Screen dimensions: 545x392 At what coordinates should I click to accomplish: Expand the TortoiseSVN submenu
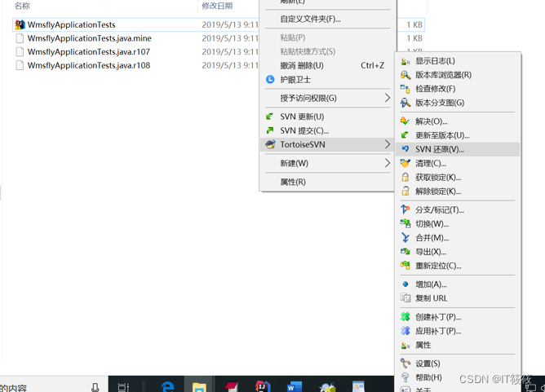(326, 144)
